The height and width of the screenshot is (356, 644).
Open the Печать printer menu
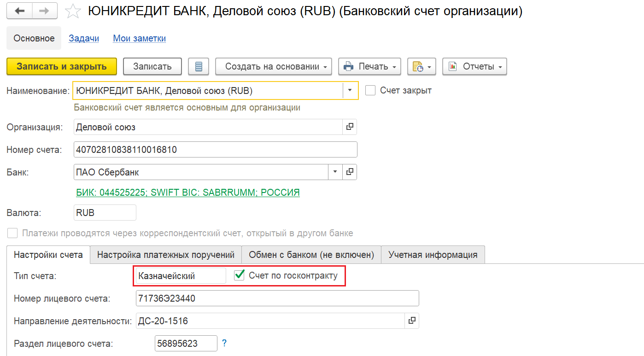point(370,66)
